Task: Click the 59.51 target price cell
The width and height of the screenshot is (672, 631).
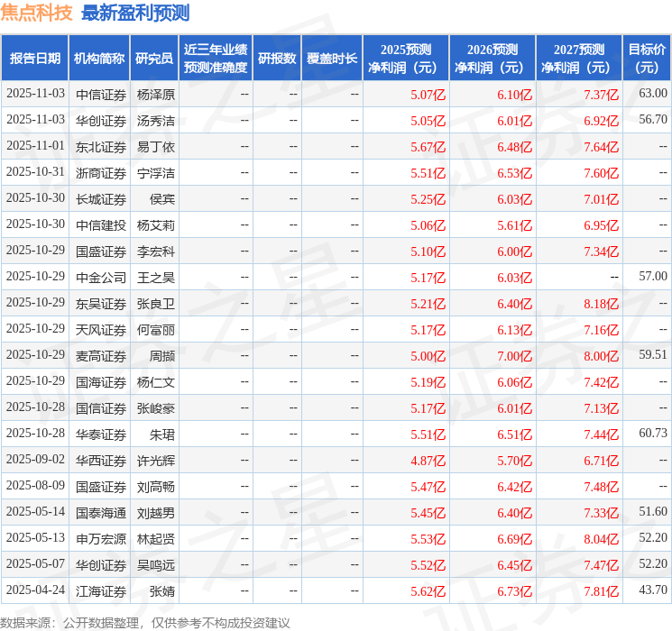Action: click(x=651, y=355)
